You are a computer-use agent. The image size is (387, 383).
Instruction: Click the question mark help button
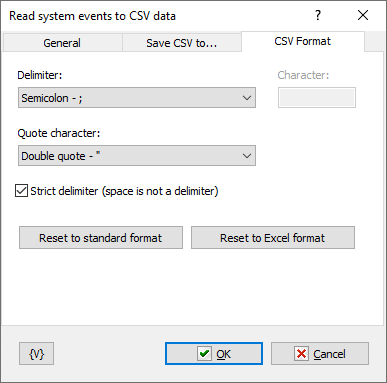click(x=318, y=15)
